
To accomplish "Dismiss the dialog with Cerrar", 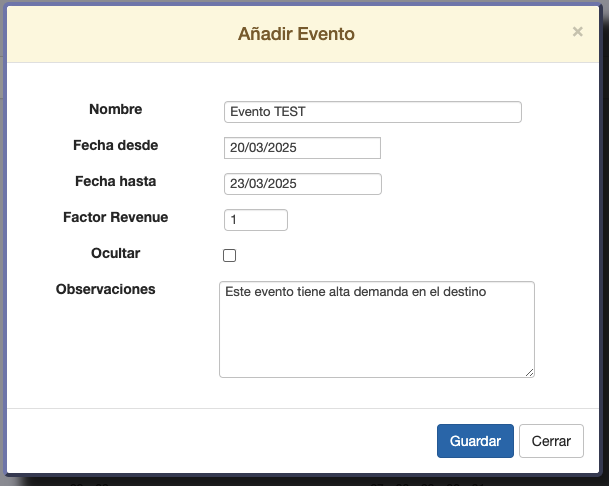I will click(551, 441).
